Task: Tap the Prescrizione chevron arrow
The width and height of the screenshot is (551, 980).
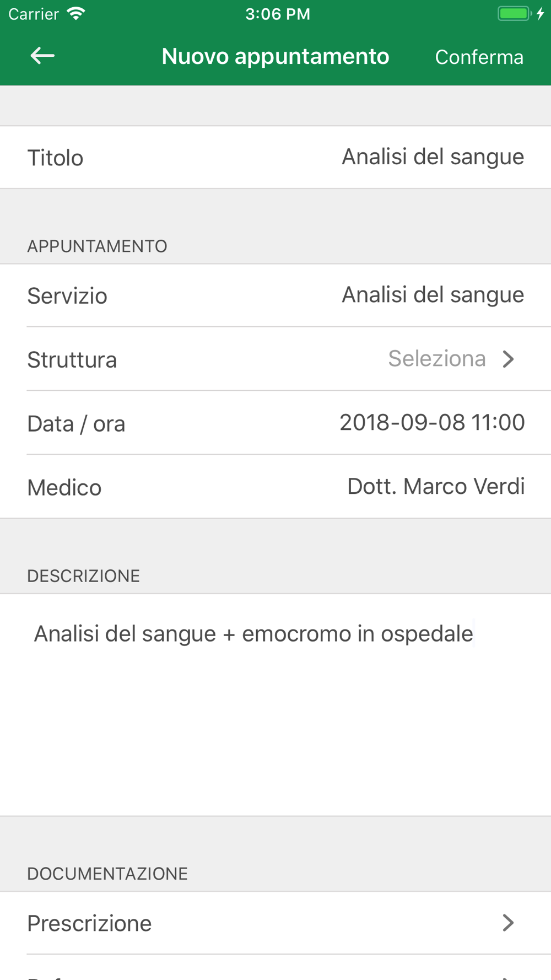Action: click(x=508, y=923)
